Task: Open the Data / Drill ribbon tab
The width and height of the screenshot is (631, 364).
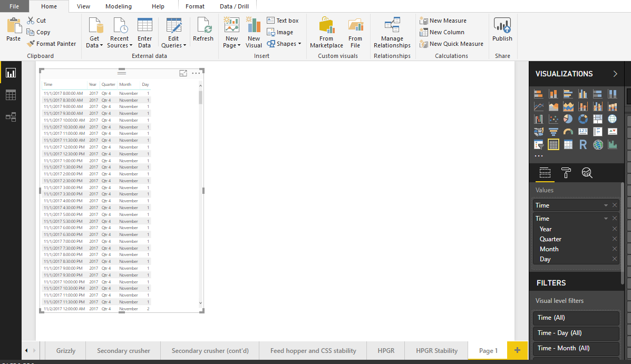Action: (234, 6)
